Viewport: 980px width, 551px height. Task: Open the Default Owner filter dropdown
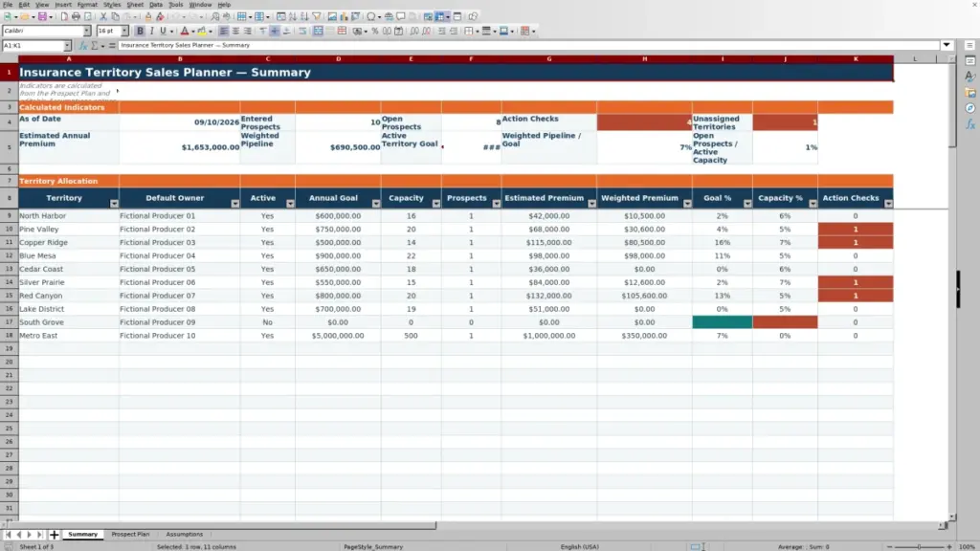[235, 204]
